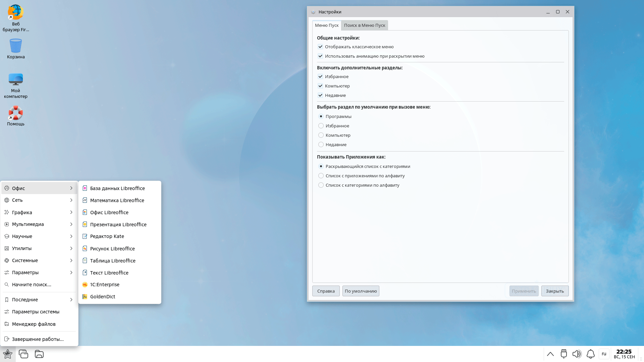Image resolution: width=644 pixels, height=362 pixels.
Task: Open the Мой компьютер desktop icon
Action: pos(15,80)
